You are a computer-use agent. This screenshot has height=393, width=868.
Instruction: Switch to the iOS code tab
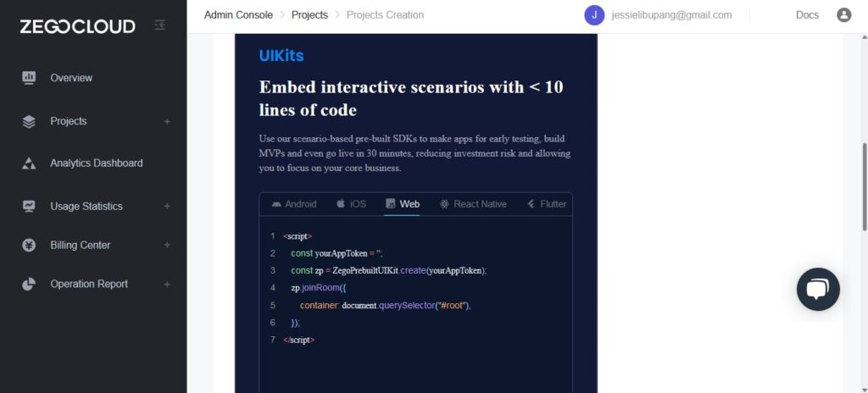tap(351, 203)
